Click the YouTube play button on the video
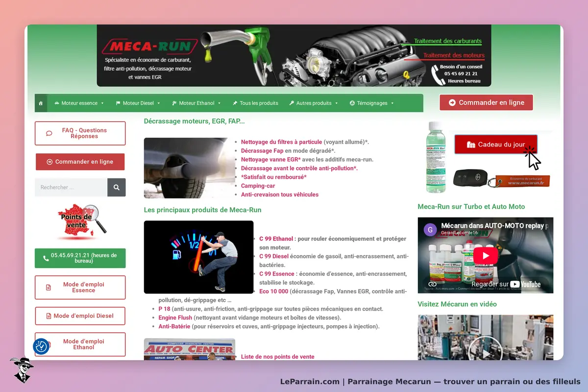This screenshot has width=588, height=392. tap(486, 255)
